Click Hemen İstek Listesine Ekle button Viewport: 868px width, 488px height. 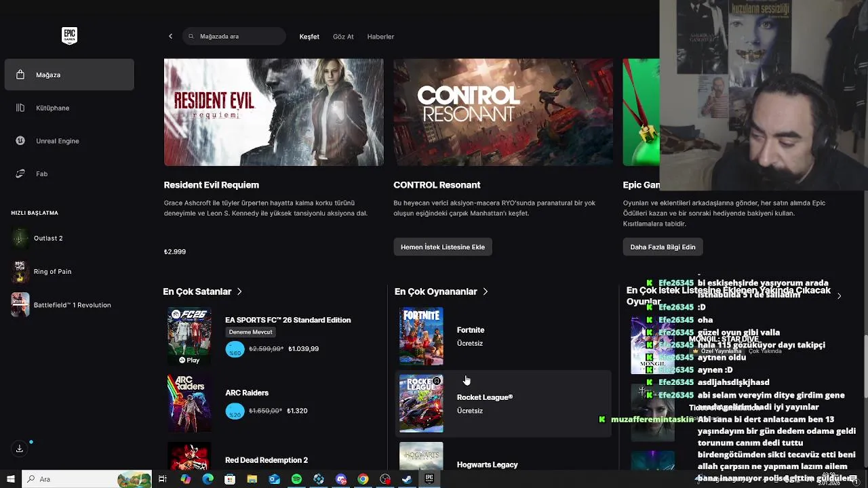pyautogui.click(x=443, y=247)
